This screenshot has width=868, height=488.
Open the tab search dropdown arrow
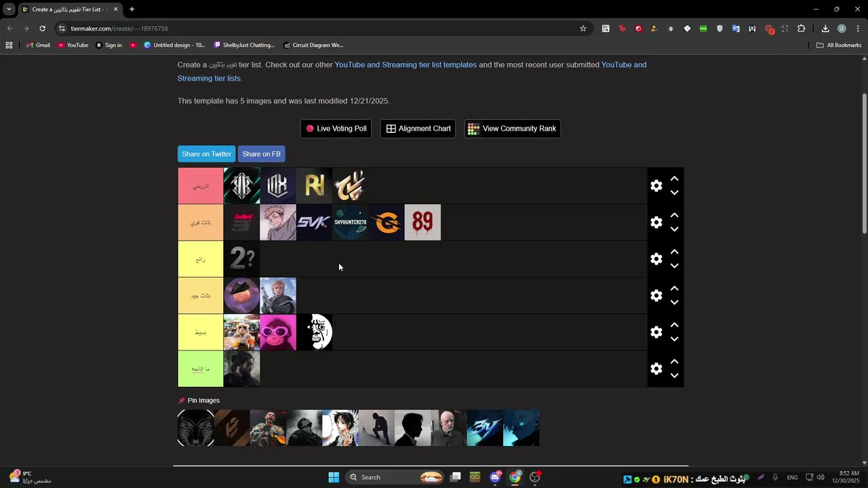9,9
